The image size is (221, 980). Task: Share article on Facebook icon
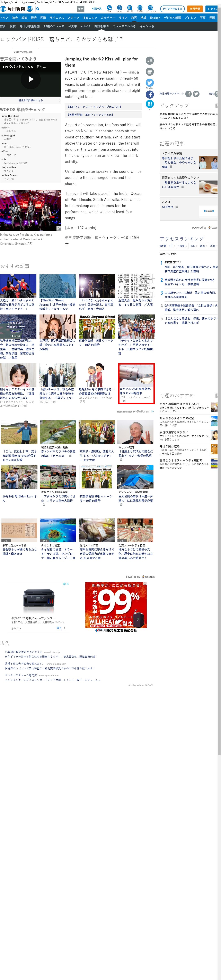150,94
